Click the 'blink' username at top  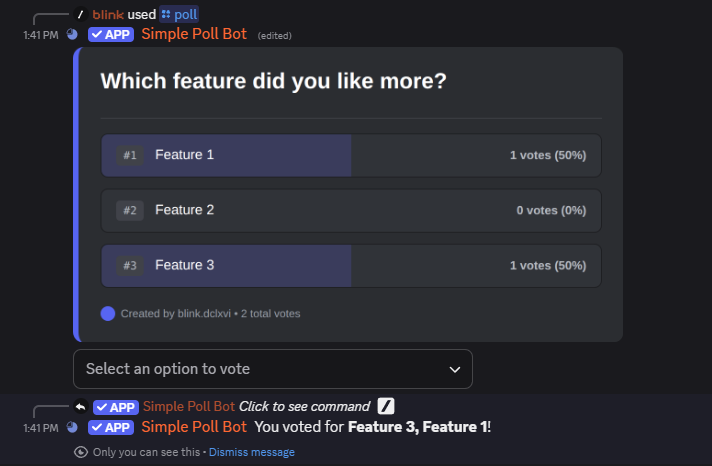click(108, 15)
